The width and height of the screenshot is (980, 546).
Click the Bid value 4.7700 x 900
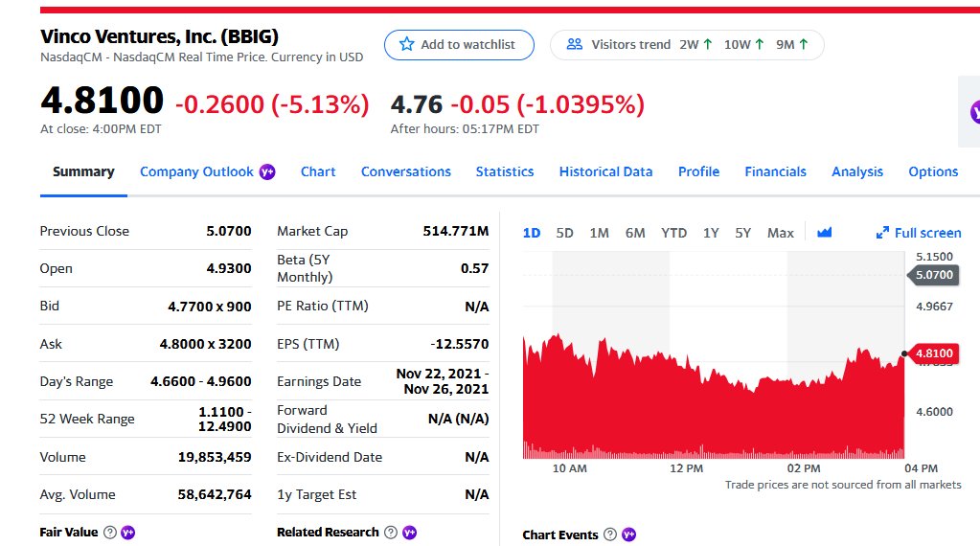pos(210,307)
